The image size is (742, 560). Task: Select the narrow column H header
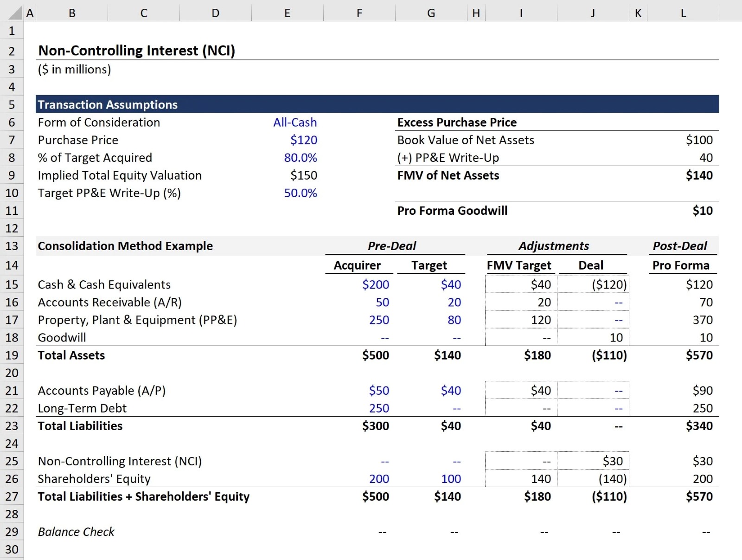[x=476, y=13]
